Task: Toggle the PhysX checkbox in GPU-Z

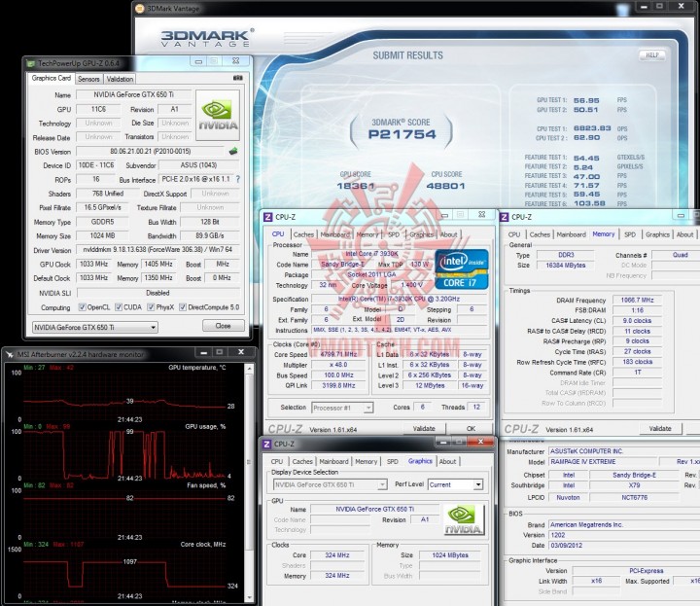Action: pos(151,306)
